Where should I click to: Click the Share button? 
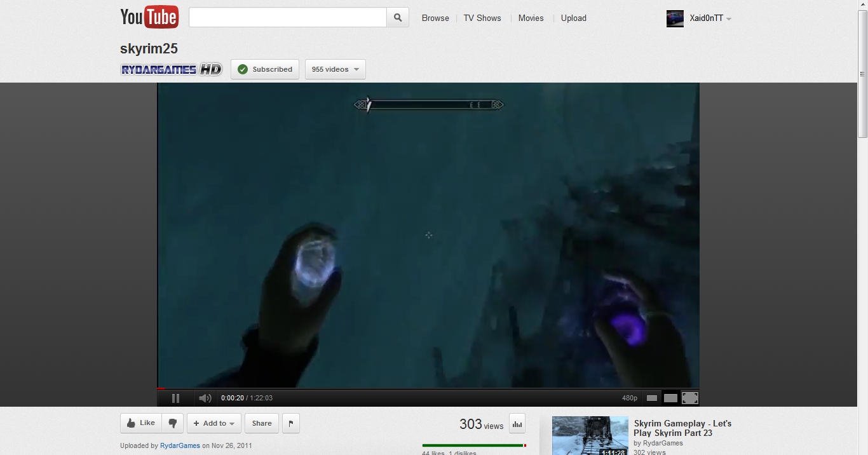click(262, 423)
